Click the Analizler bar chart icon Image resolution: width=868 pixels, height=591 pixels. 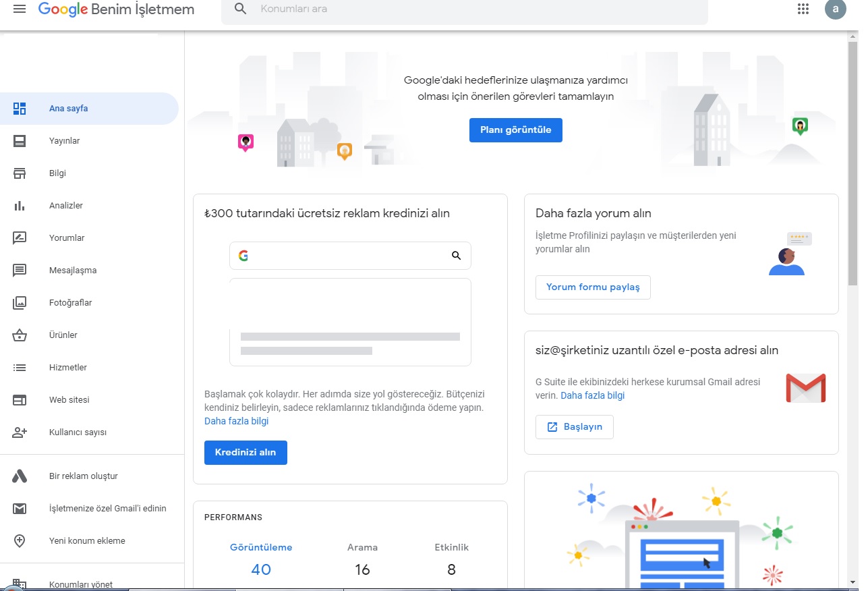click(x=20, y=206)
